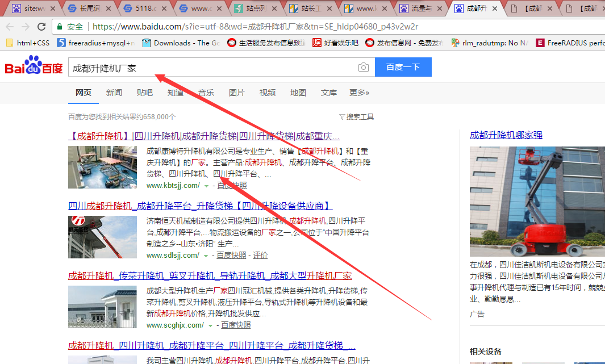Select the 文库 search category
The image size is (605, 364).
coord(329,93)
